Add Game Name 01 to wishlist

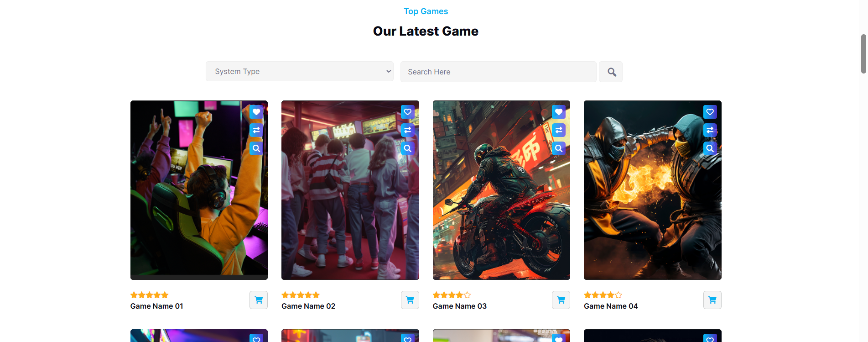click(256, 112)
